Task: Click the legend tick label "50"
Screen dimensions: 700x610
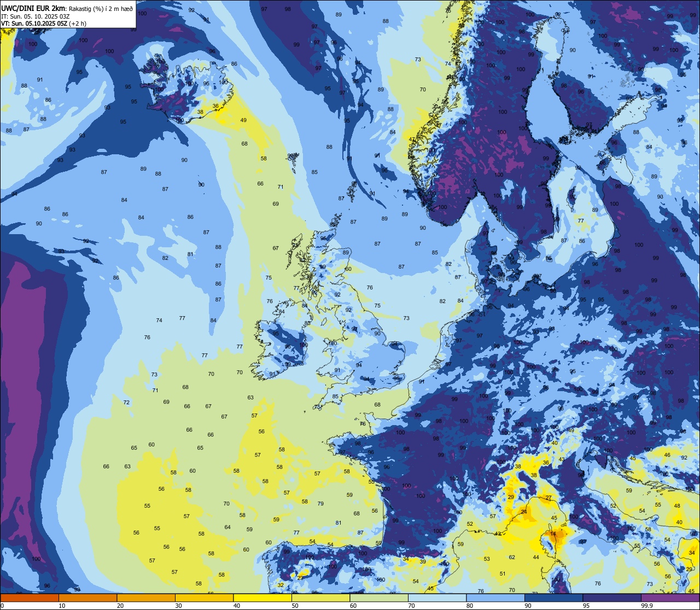Action: (295, 606)
